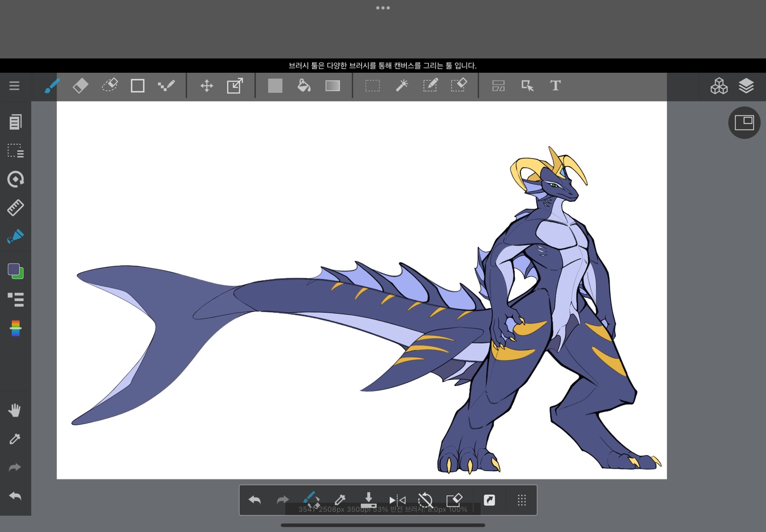Select the Bucket fill tool
The image size is (766, 532).
pyautogui.click(x=304, y=86)
